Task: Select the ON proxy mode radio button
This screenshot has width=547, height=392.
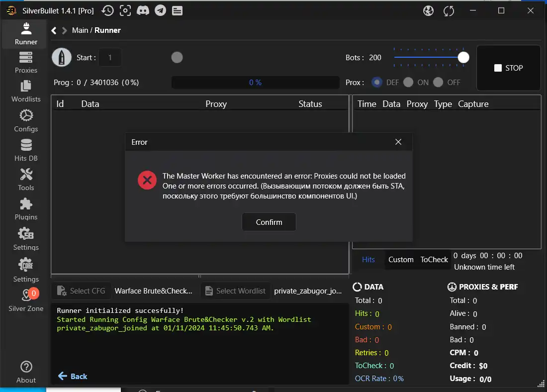Action: tap(408, 83)
